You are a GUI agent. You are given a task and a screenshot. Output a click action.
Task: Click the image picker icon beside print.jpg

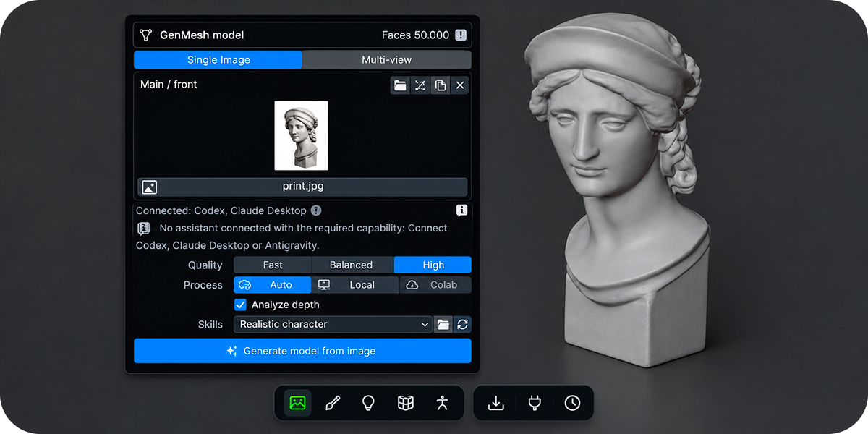[x=149, y=187]
